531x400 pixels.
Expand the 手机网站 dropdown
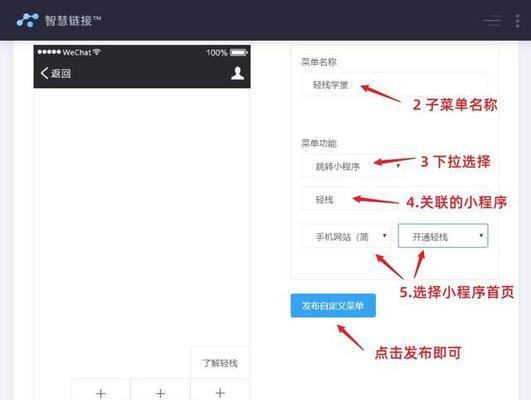(347, 236)
